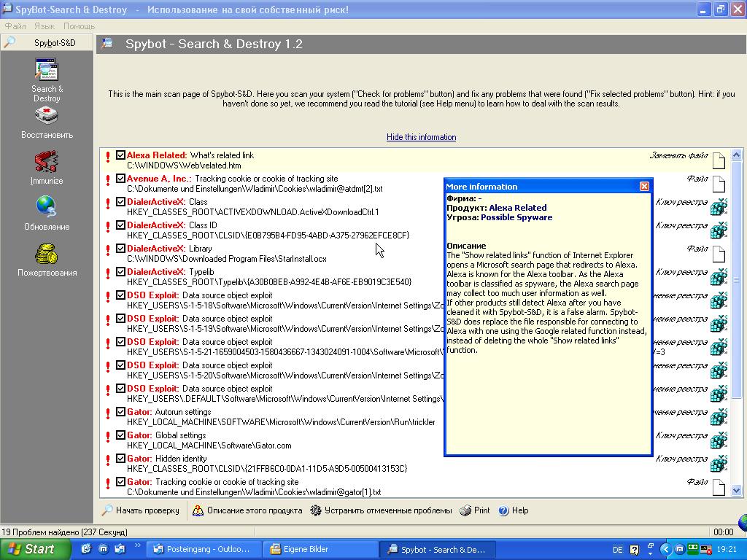Click tray expand arrow near the clock
Screen dimensions: 747x560
point(665,549)
